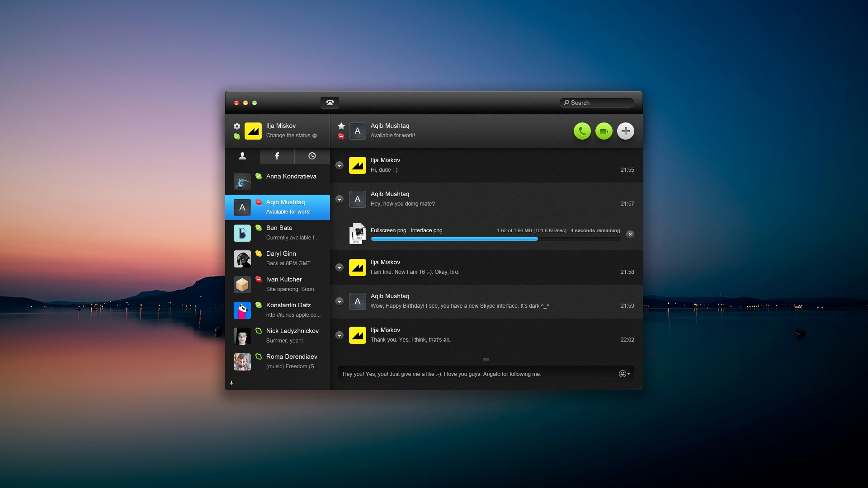
Task: Click the video call button for Aqib Mushtaq
Action: (x=604, y=131)
